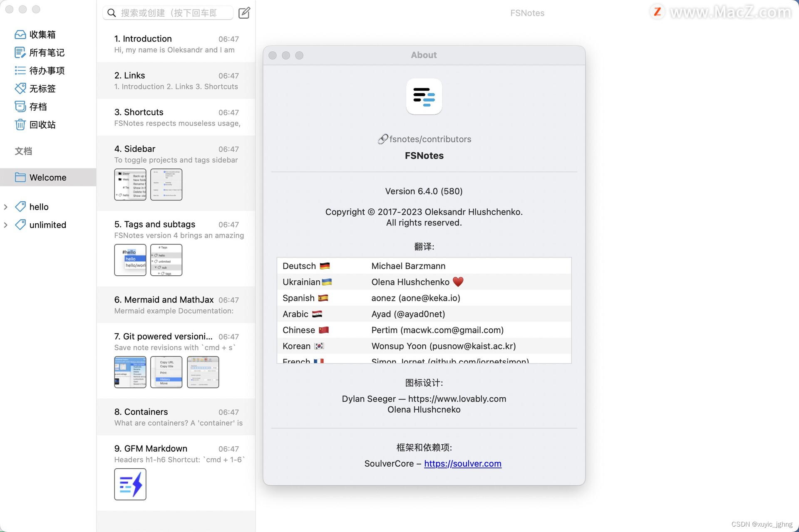Click the SoulverCore framework link
The image size is (799, 532).
(462, 463)
